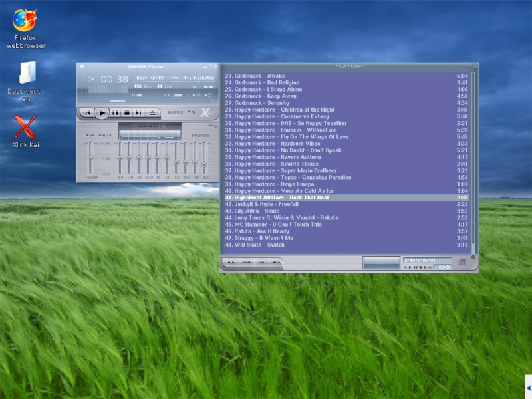Skip to next track in XMMS player
532x399 pixels.
coord(138,112)
